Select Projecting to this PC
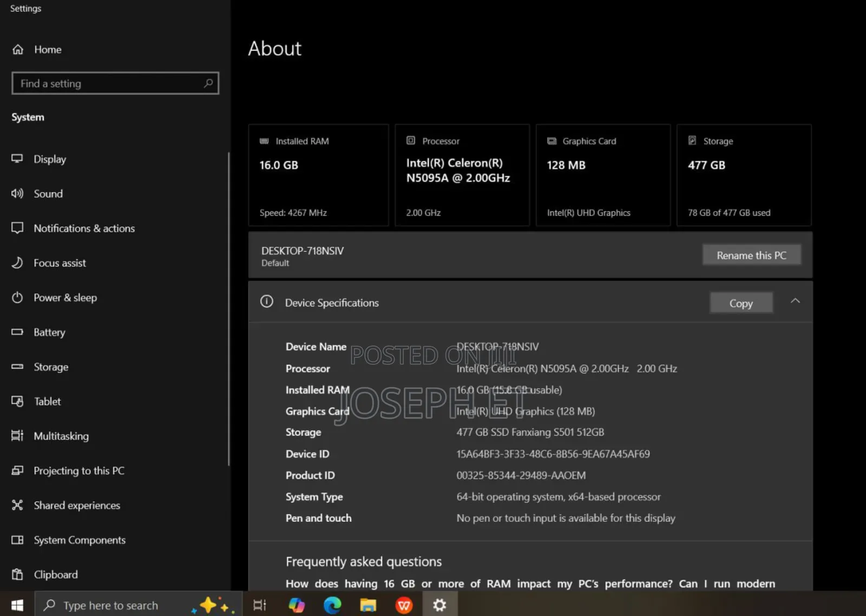This screenshot has height=616, width=866. [x=79, y=470]
